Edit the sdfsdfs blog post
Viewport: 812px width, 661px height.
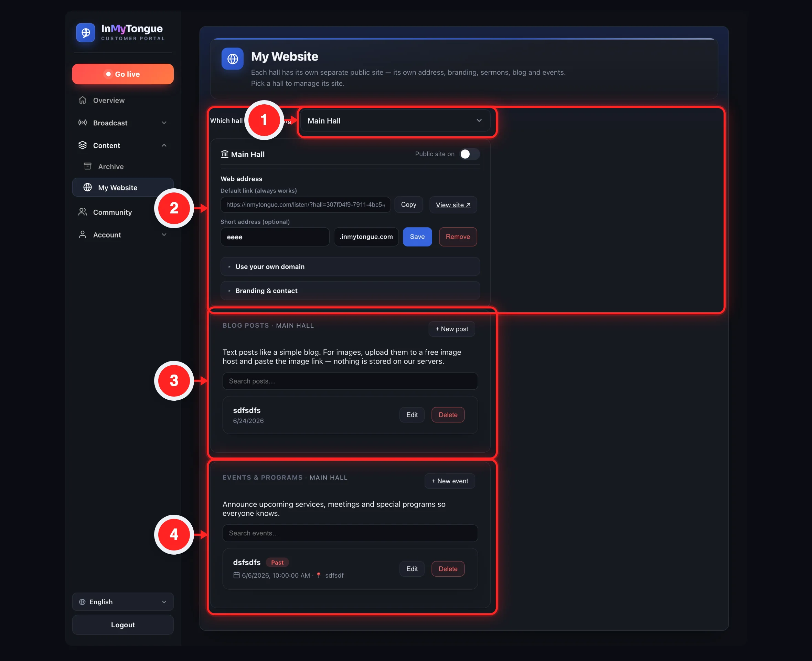click(x=412, y=415)
